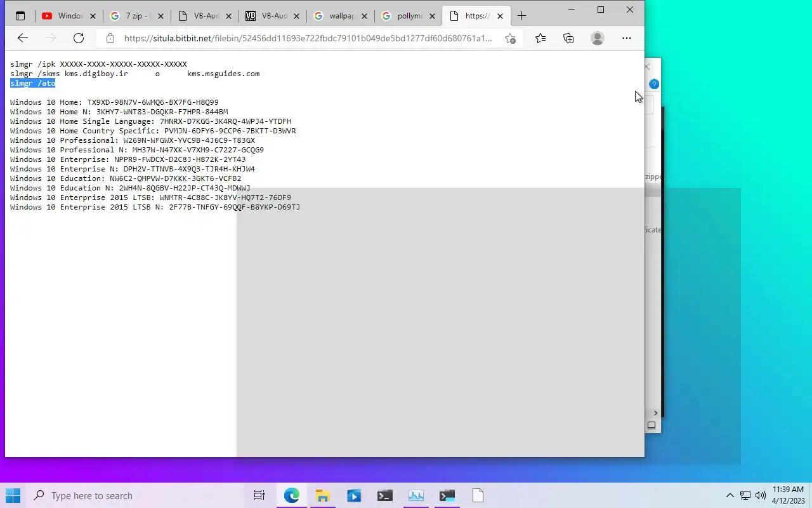
Task: Open the performance monitor taskbar icon
Action: point(416,495)
